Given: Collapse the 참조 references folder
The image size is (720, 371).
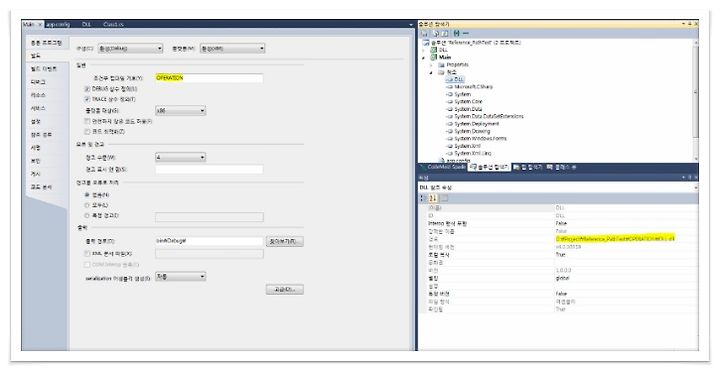Looking at the screenshot, I should click(431, 73).
